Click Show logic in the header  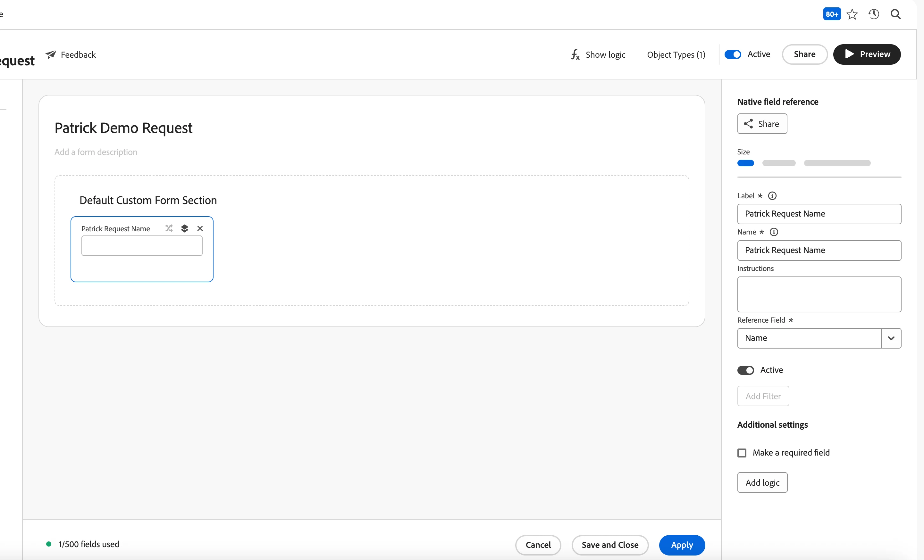tap(598, 55)
